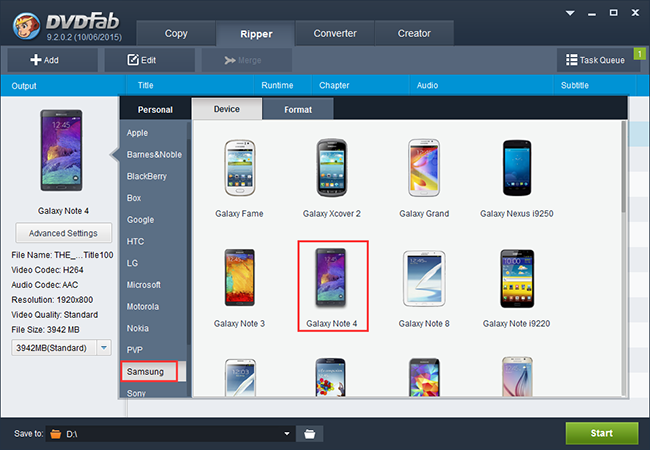
Task: Click the Edit button
Action: point(149,60)
